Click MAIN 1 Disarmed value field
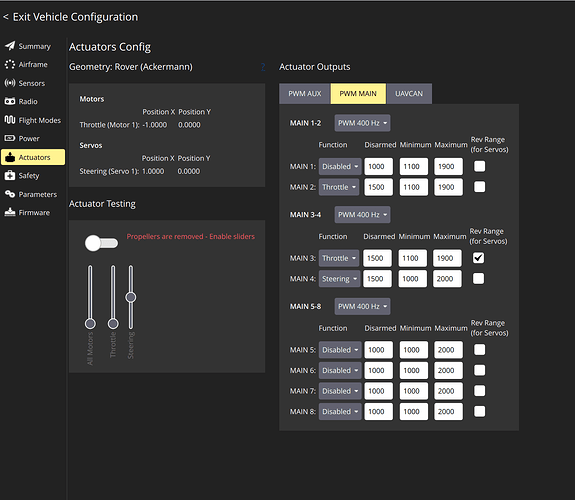This screenshot has height=500, width=575. (x=379, y=167)
